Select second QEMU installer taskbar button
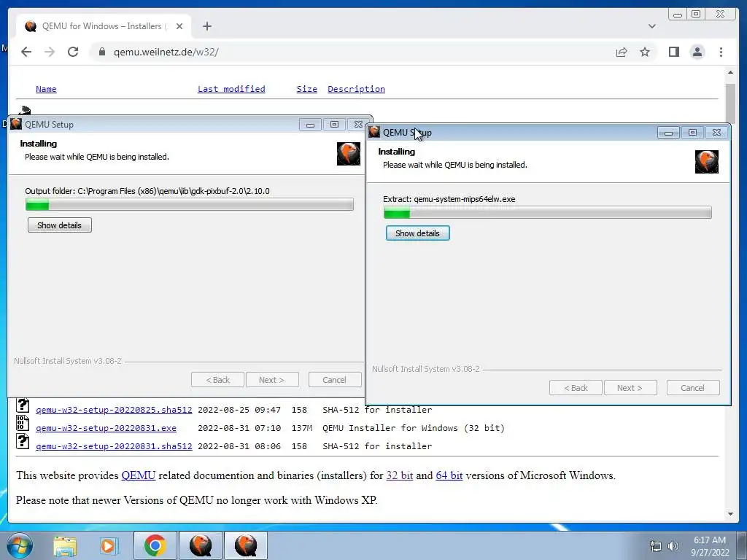 click(x=246, y=545)
